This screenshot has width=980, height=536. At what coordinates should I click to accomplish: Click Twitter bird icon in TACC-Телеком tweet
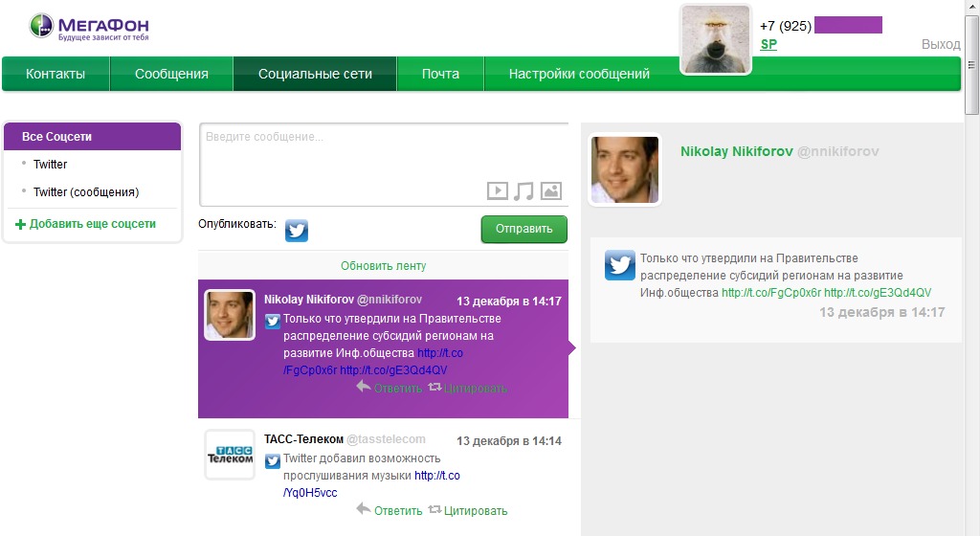pyautogui.click(x=273, y=461)
